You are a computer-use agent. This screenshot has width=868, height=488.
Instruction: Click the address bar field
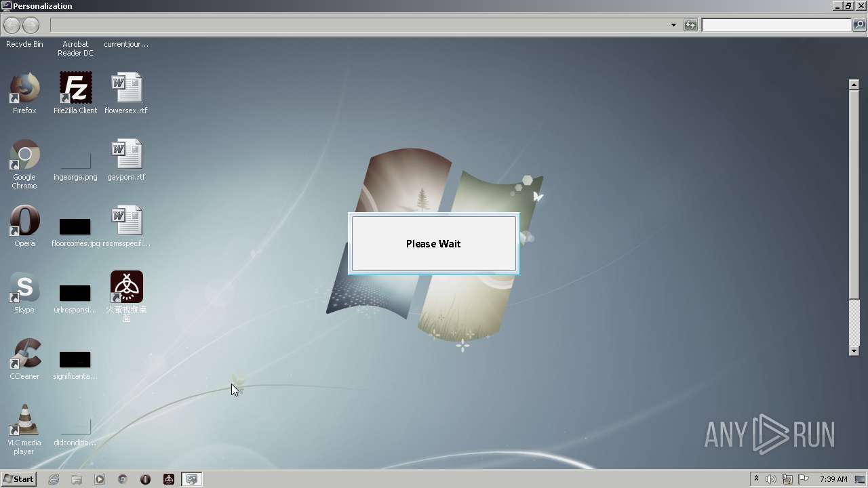point(359,25)
